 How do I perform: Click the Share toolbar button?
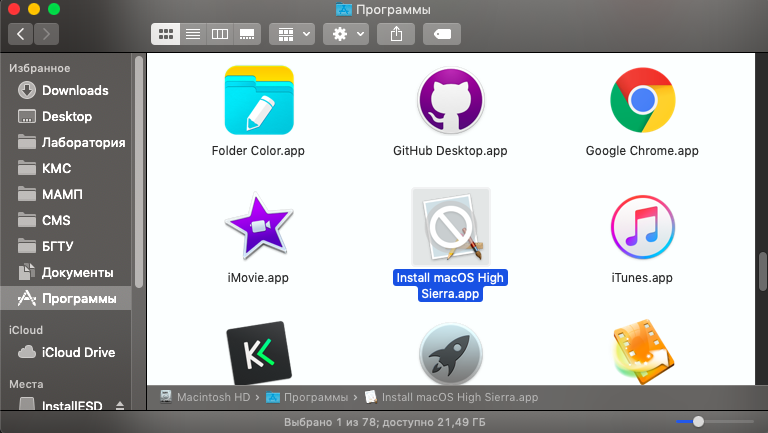coord(396,34)
